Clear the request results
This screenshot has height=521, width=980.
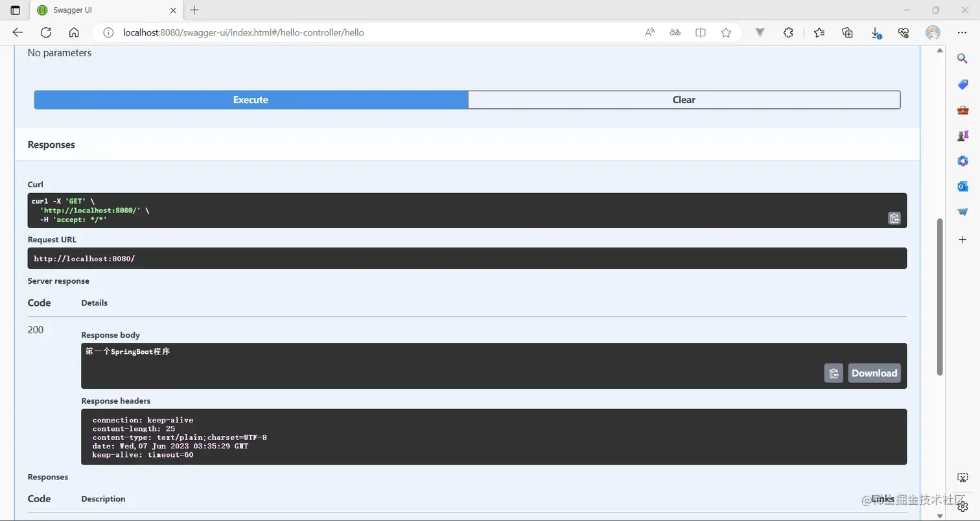coord(684,100)
